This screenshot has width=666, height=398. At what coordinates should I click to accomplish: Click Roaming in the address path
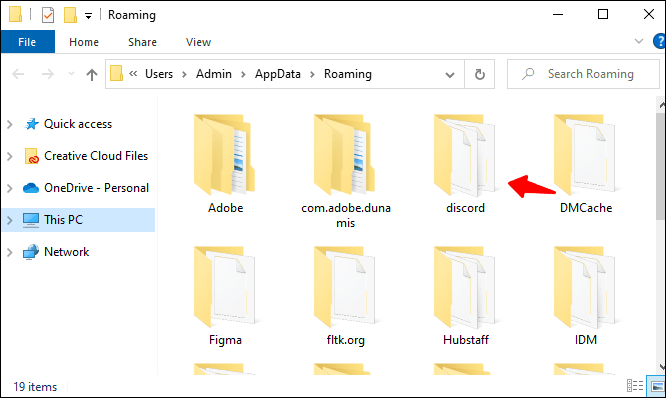point(347,74)
